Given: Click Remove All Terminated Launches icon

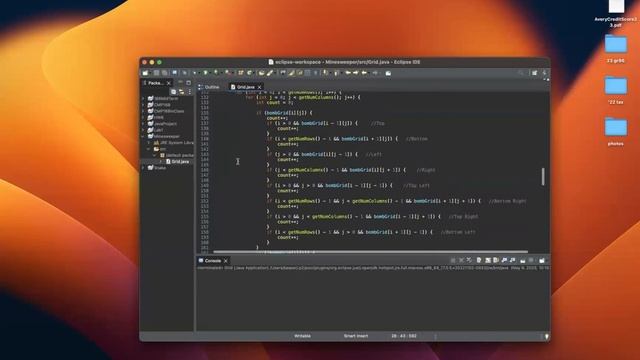Looking at the screenshot, I should (x=469, y=260).
